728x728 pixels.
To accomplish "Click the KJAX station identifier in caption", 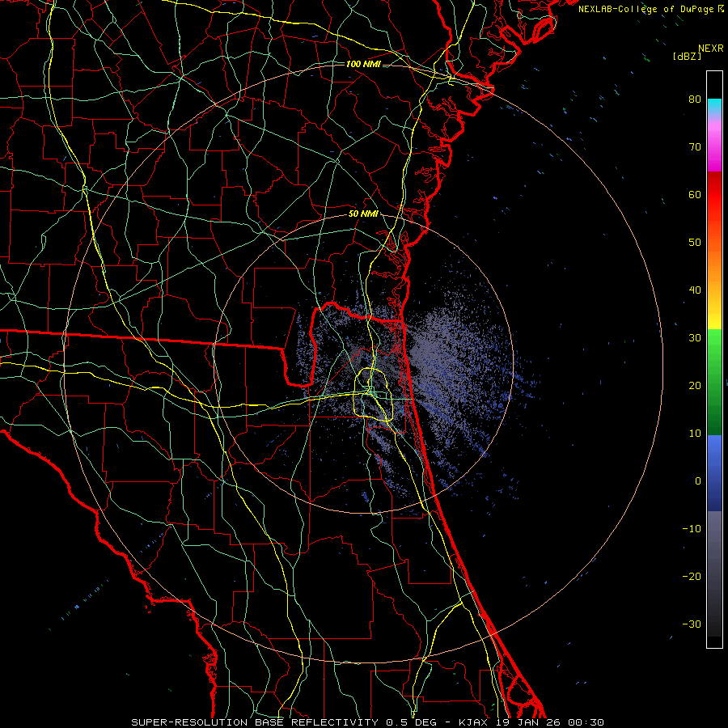I will tap(472, 722).
